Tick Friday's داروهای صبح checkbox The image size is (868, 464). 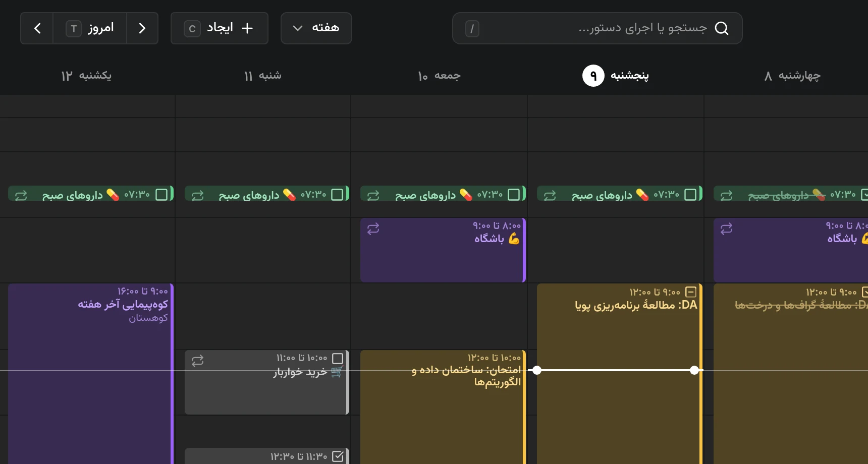pos(514,195)
